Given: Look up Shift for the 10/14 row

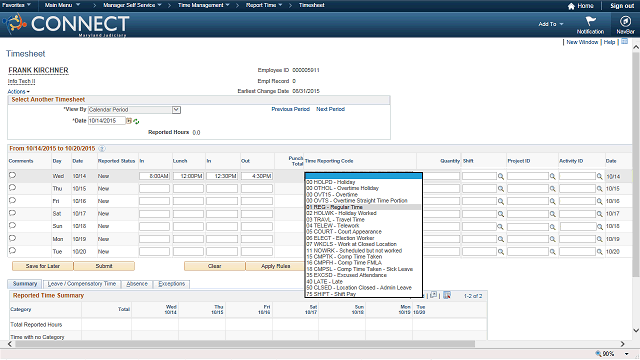Looking at the screenshot, I should [500, 176].
